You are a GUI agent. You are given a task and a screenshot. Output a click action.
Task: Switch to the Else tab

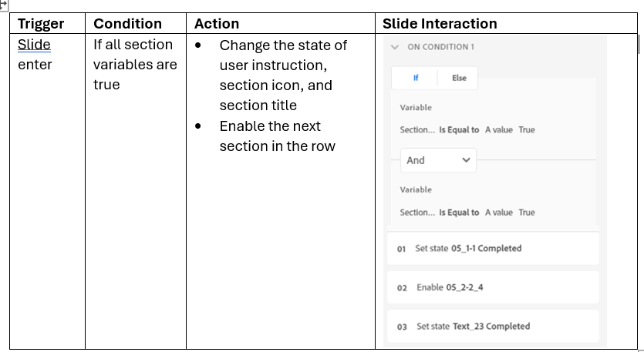point(459,78)
